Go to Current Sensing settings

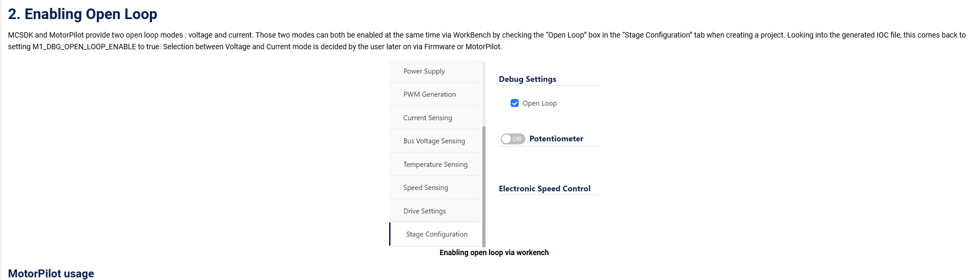click(x=428, y=118)
